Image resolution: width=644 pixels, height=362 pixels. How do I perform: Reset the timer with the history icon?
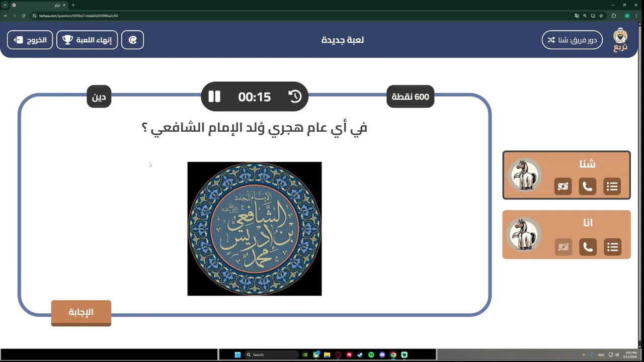coord(295,97)
